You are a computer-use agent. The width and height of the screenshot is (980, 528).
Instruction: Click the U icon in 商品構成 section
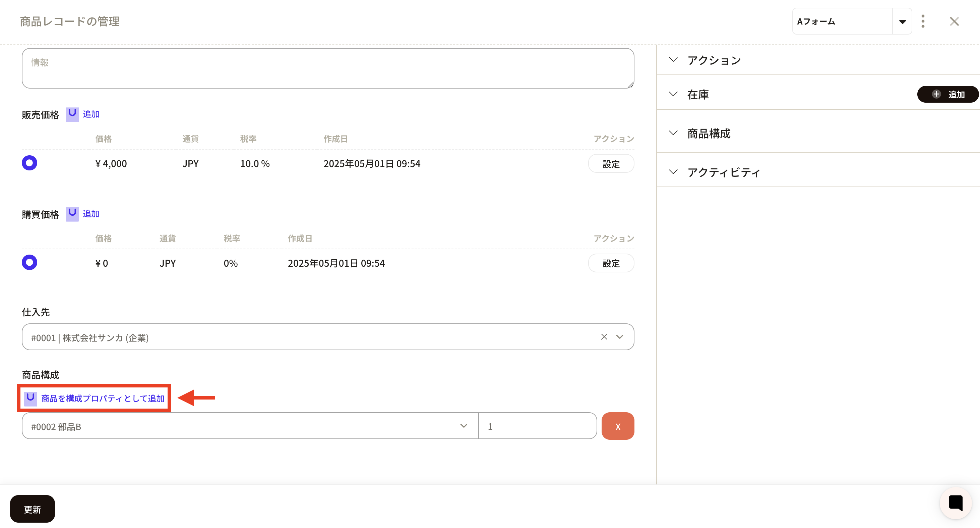[30, 398]
